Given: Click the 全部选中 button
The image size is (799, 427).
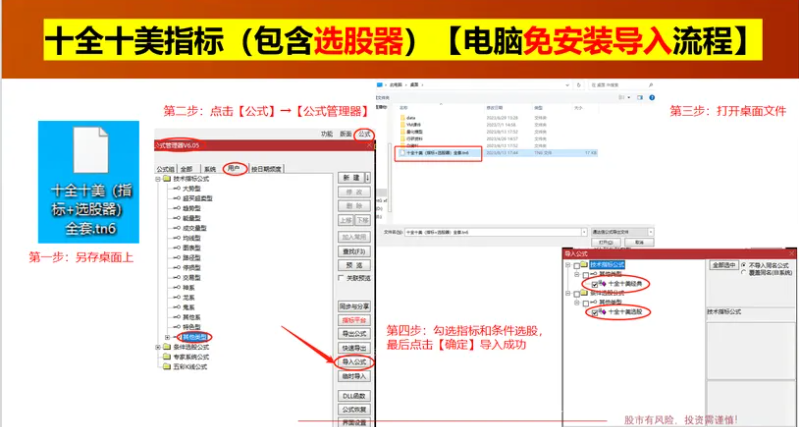Looking at the screenshot, I should (723, 265).
